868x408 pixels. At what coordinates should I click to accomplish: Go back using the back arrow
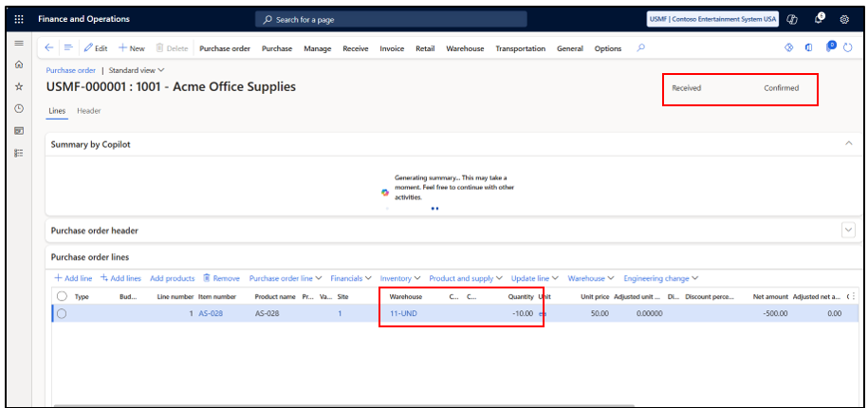point(48,48)
